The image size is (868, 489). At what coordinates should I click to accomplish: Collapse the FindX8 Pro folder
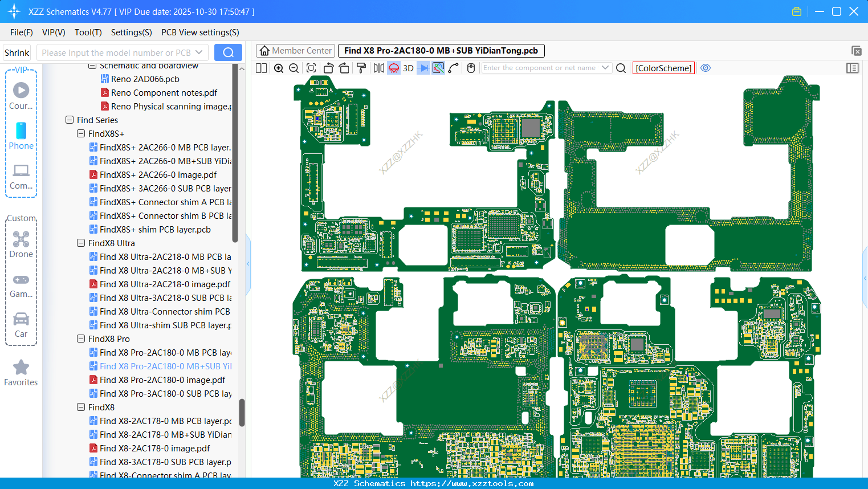click(x=81, y=339)
